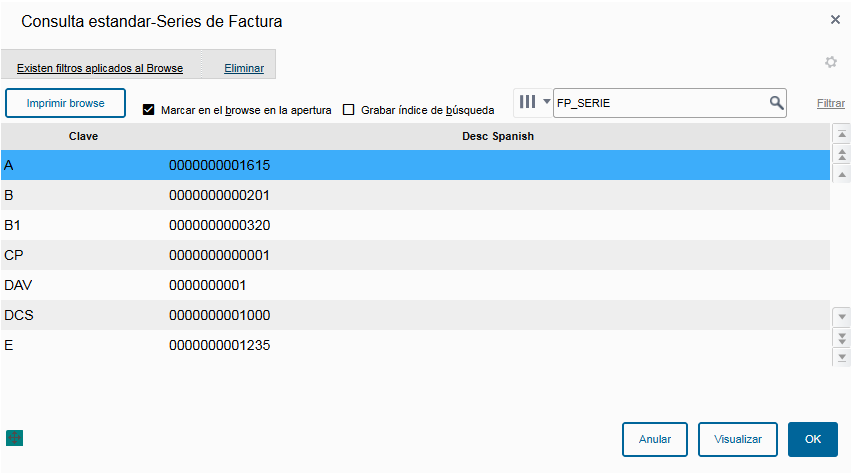Click 'Existen filtros aplicados al Browse' link
The width and height of the screenshot is (853, 475).
pyautogui.click(x=100, y=69)
